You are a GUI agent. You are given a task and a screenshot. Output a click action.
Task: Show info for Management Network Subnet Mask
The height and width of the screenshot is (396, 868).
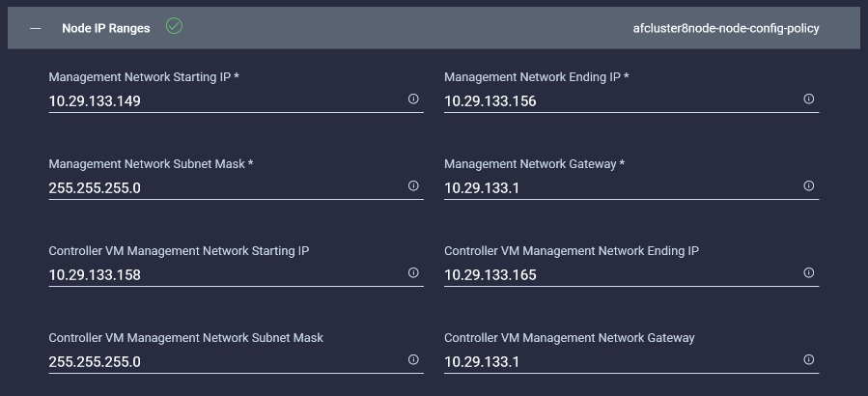413,185
